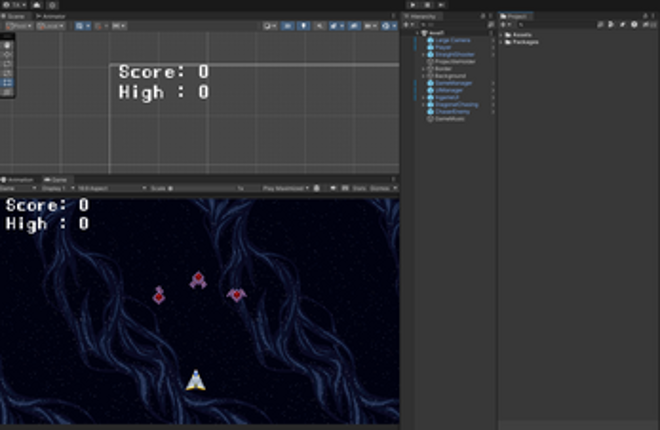This screenshot has height=430, width=660.
Task: Select the Move tool
Action: point(7,54)
